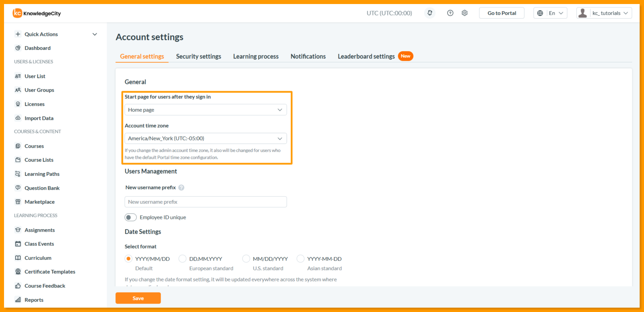Click the Dashboard sidebar icon
Viewport: 644px width, 312px height.
point(18,48)
